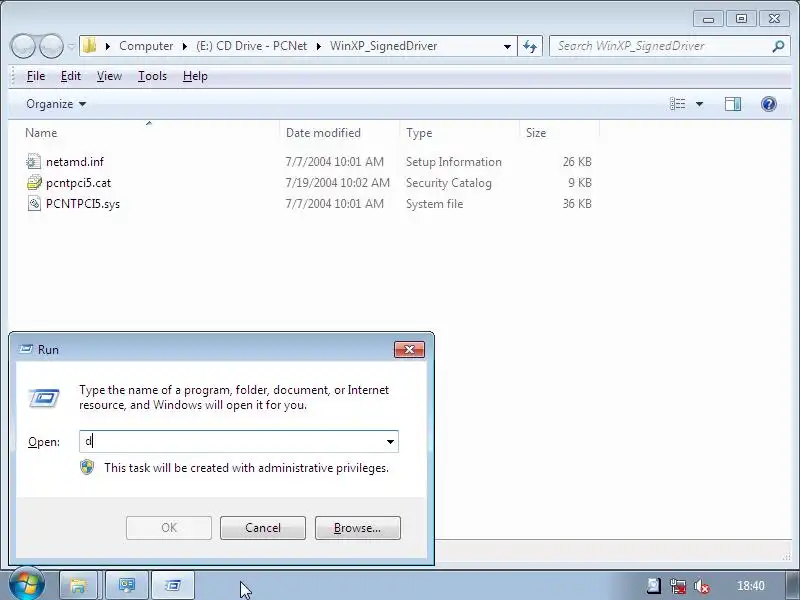Click the Run dialog title icon
Viewport: 800px width, 600px height.
tap(26, 349)
